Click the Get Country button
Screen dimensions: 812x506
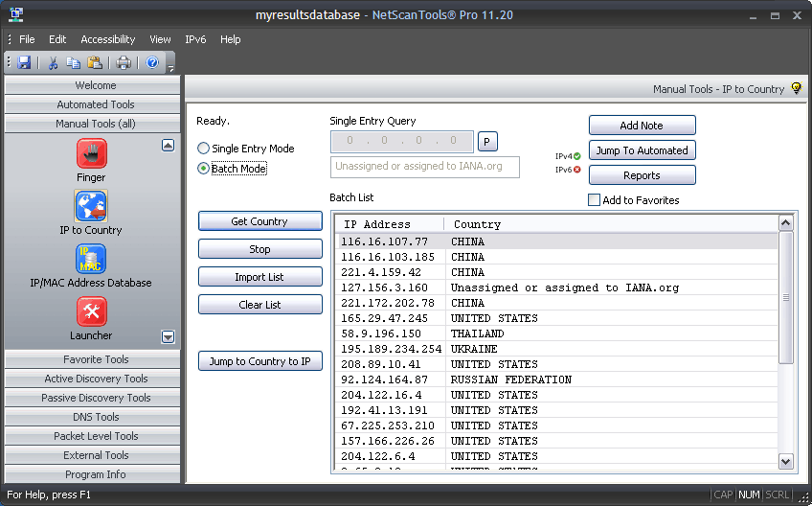tap(259, 221)
